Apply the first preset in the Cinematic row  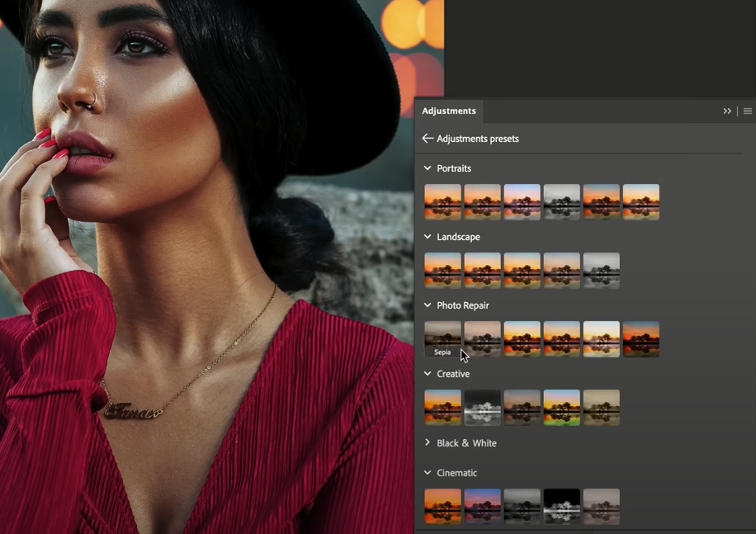(x=442, y=507)
